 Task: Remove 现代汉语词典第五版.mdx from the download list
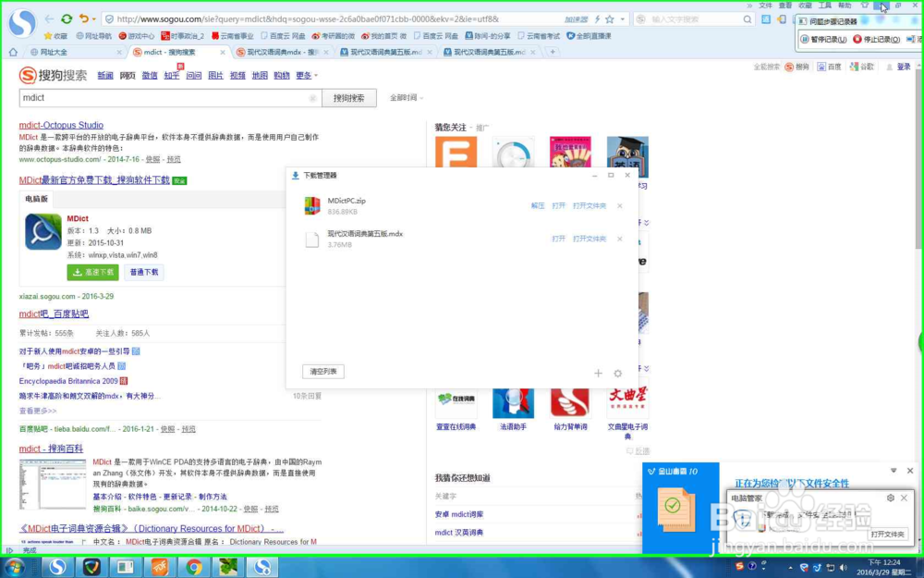pyautogui.click(x=619, y=239)
